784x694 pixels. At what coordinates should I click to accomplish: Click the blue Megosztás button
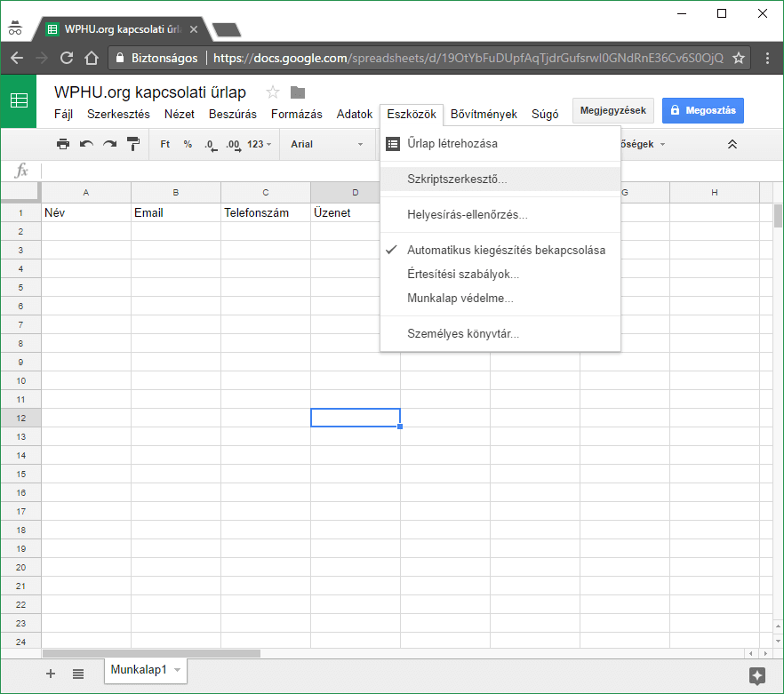(703, 110)
